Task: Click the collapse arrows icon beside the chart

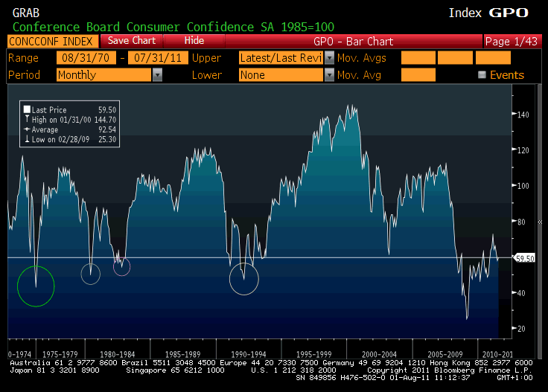Action: point(540,222)
